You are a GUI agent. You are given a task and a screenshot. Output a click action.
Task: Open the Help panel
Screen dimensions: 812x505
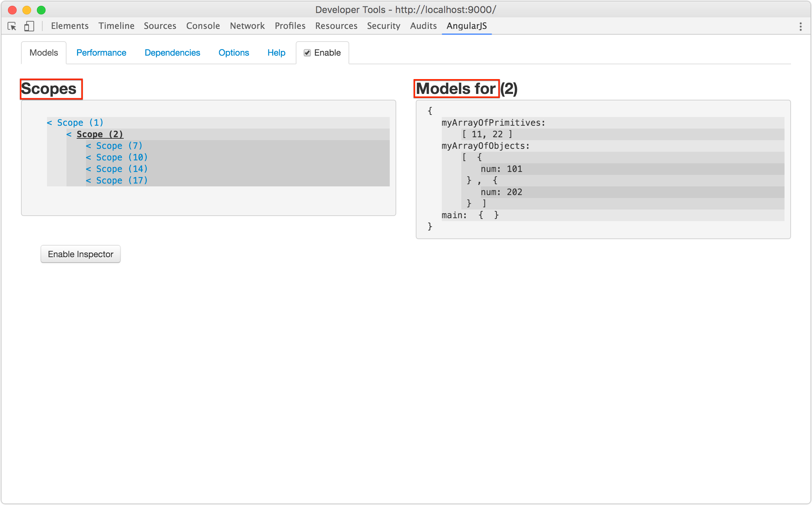(277, 52)
